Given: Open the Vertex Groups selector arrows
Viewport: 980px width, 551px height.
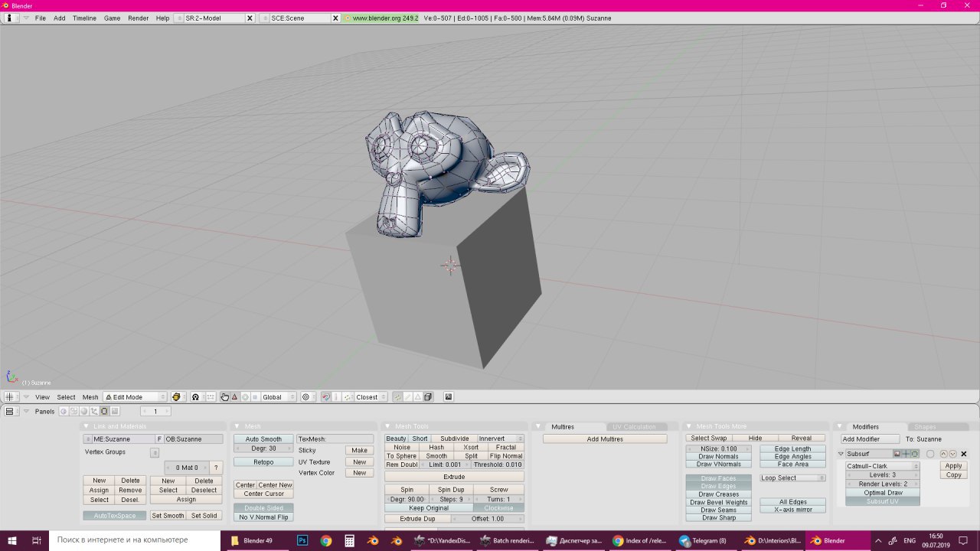Looking at the screenshot, I should tap(155, 452).
